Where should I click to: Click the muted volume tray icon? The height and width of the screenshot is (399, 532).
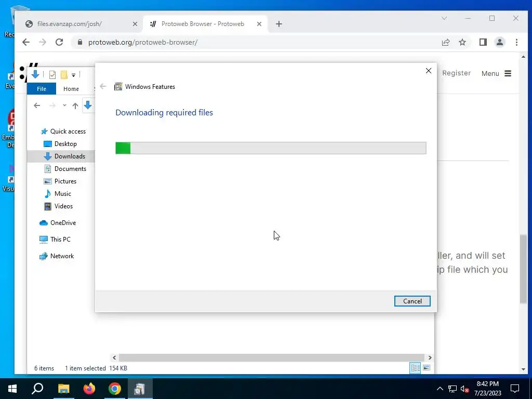coord(465,389)
